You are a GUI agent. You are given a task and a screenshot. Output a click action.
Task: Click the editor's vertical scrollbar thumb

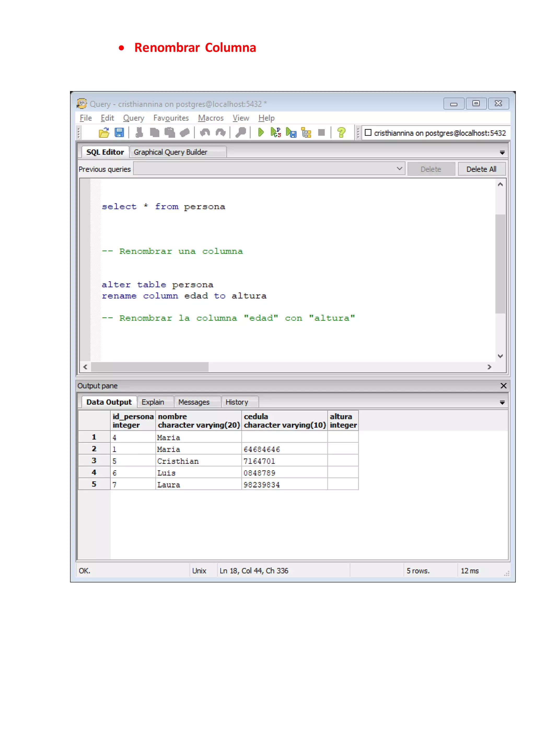(x=500, y=264)
